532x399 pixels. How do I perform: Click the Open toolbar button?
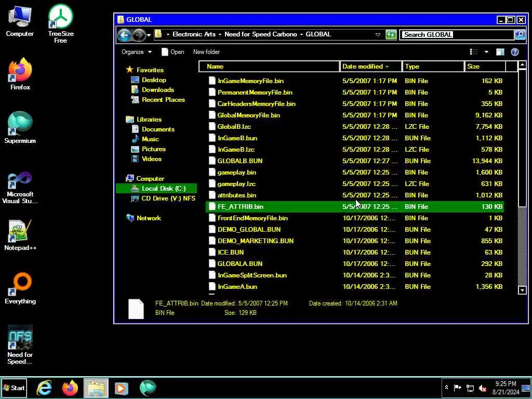(x=173, y=52)
